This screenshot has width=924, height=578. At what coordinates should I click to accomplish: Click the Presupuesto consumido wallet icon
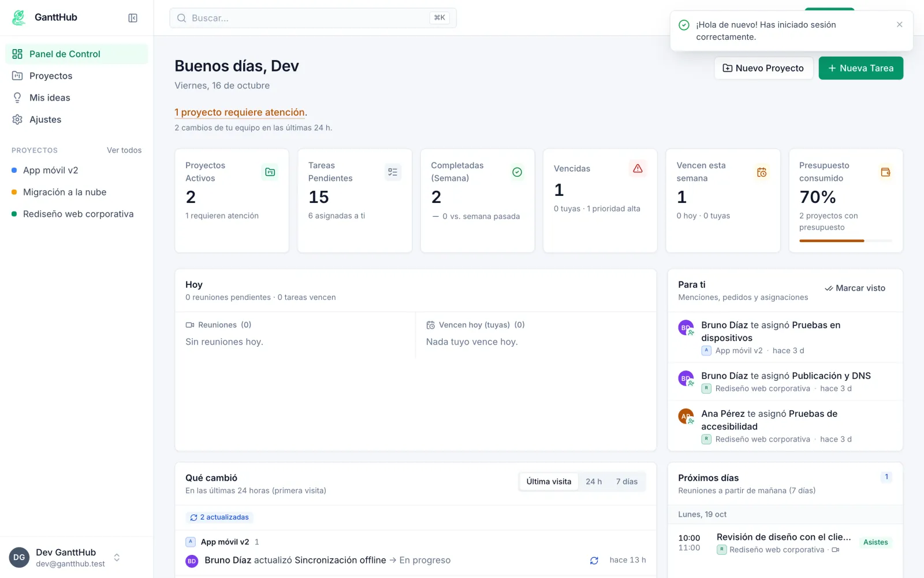click(885, 172)
